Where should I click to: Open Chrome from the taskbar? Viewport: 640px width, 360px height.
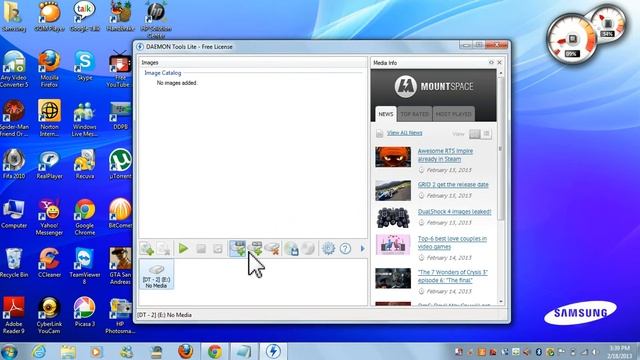215,351
